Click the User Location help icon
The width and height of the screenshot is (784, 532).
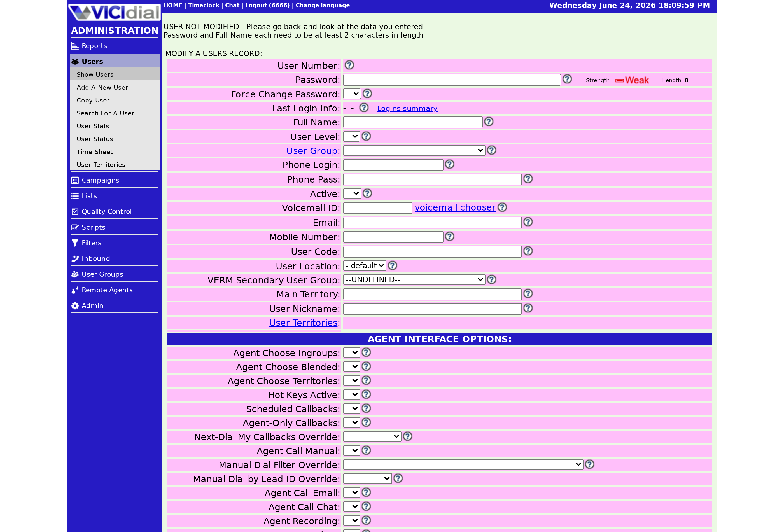(392, 265)
